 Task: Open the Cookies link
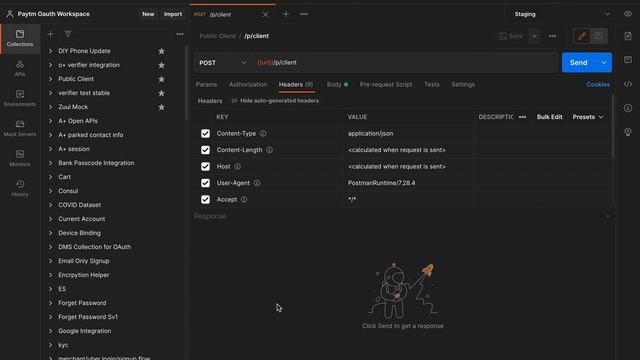pyautogui.click(x=598, y=84)
